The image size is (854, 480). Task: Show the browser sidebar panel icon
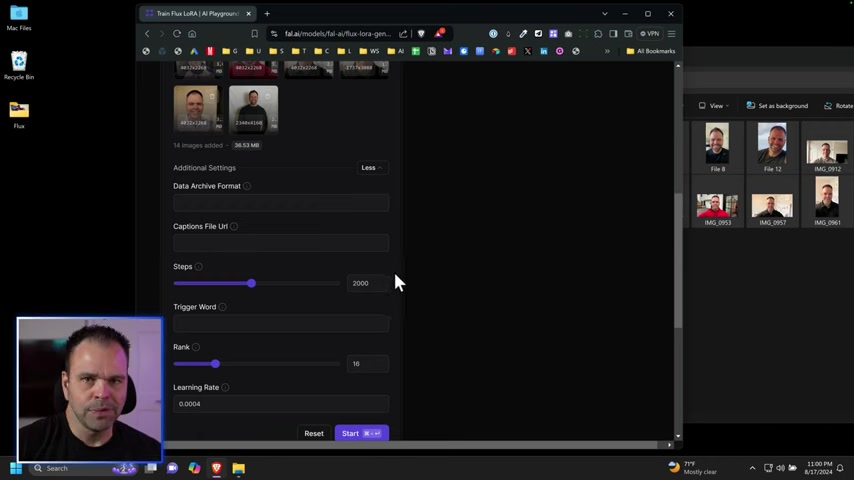pos(613,34)
